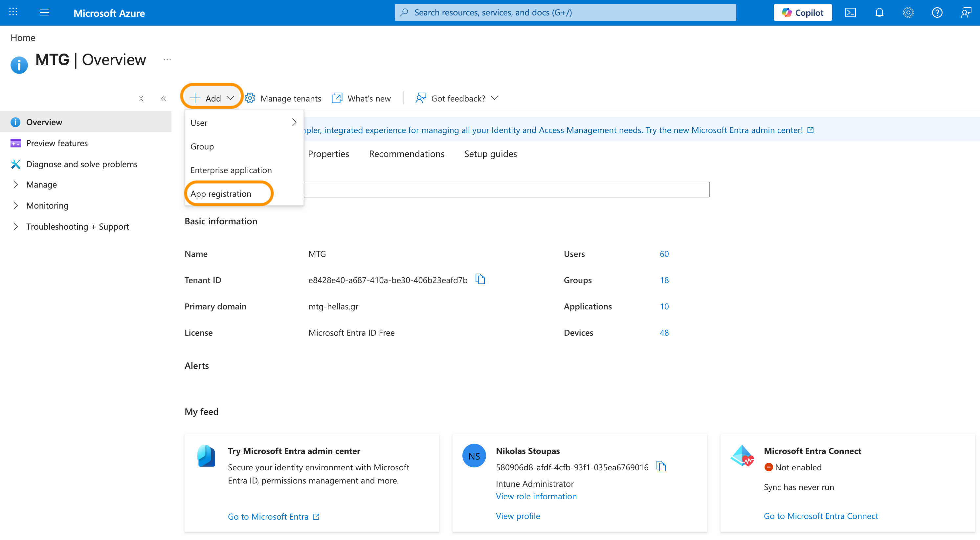Viewport: 980px width, 540px height.
Task: Click the Diagnose wrench icon
Action: point(15,164)
